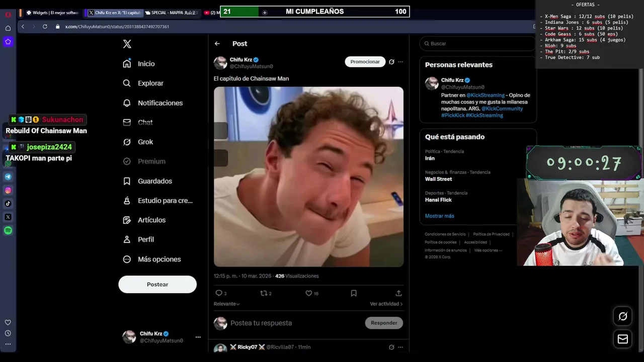644x362 pixels.
Task: Open the floating messages envelope button
Action: [x=623, y=339]
